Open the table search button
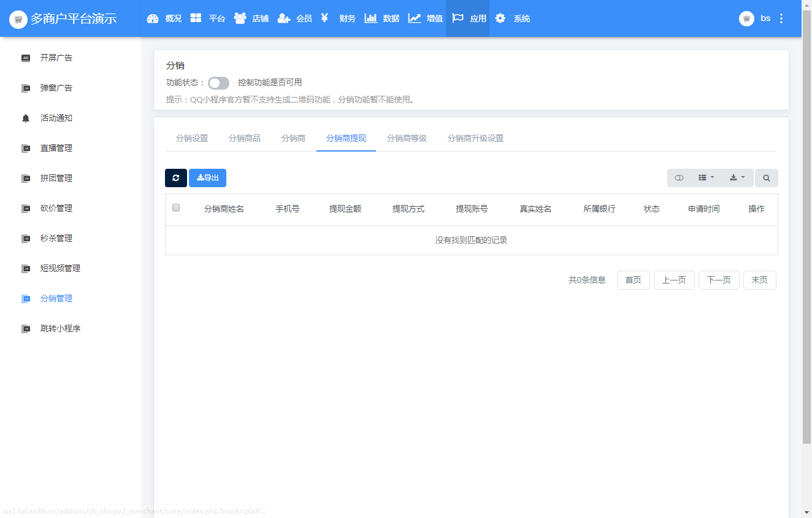 point(767,178)
